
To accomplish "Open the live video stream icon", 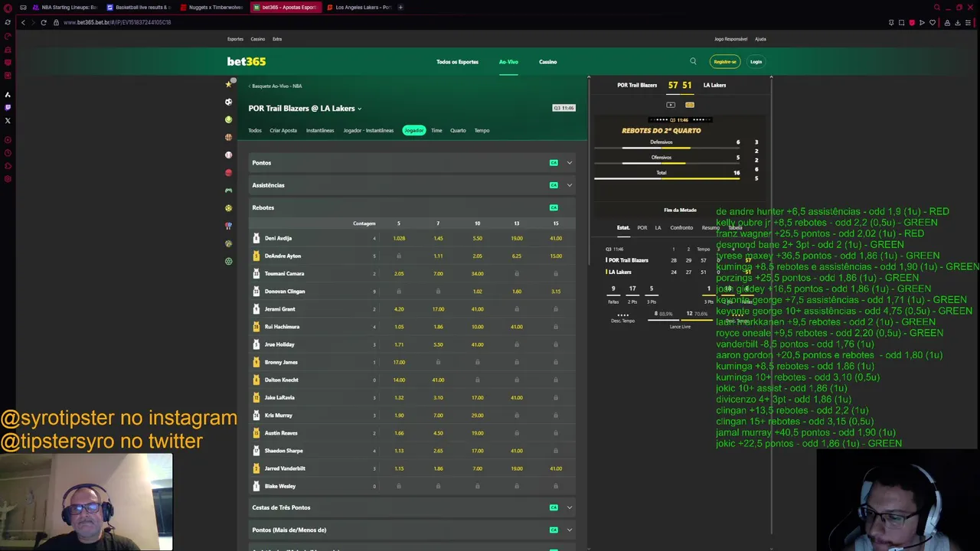I will (x=671, y=105).
